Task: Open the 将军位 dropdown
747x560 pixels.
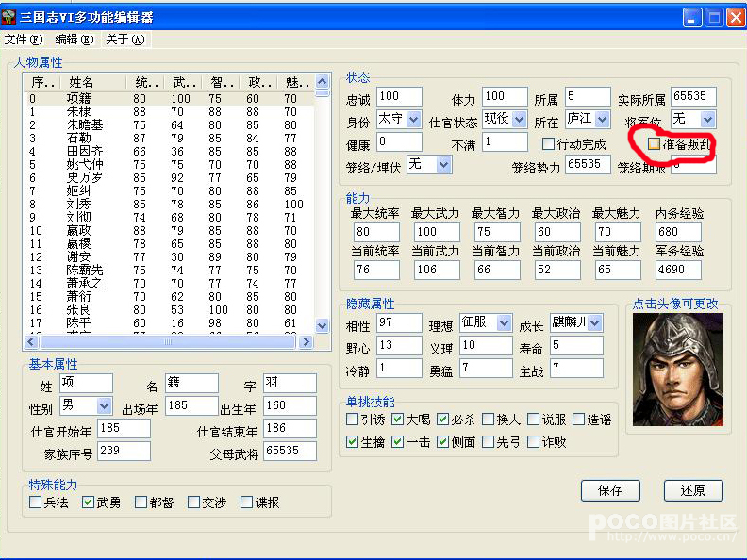Action: point(708,119)
